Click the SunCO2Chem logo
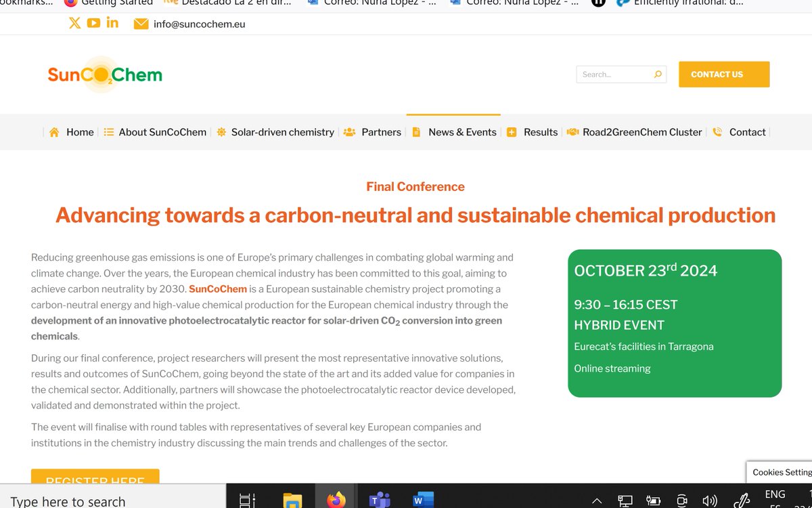This screenshot has height=508, width=812. [x=105, y=75]
